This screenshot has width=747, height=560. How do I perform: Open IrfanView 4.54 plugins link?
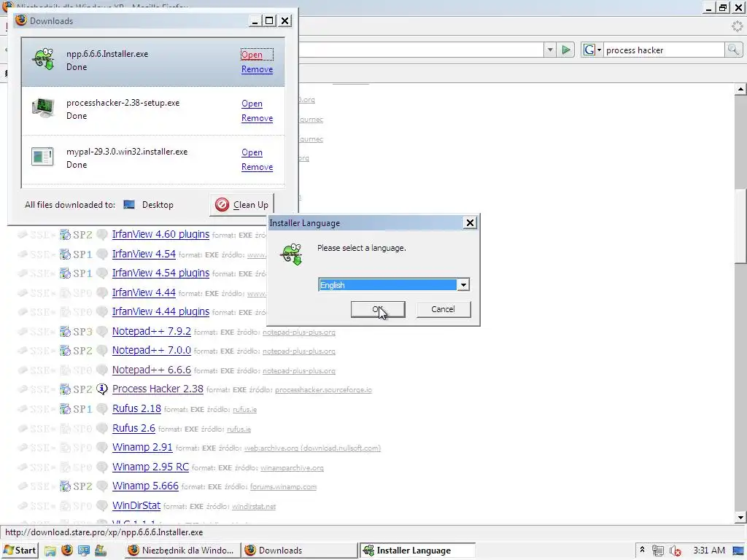(160, 273)
